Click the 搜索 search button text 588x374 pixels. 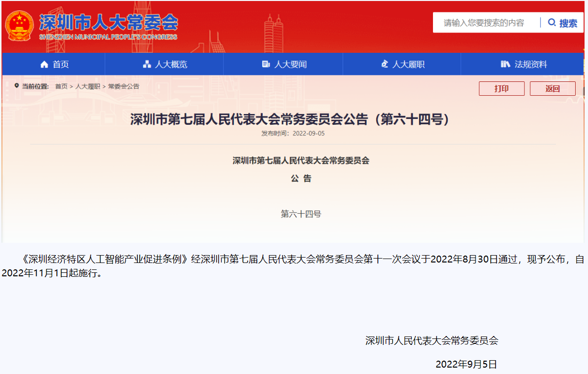coord(568,23)
